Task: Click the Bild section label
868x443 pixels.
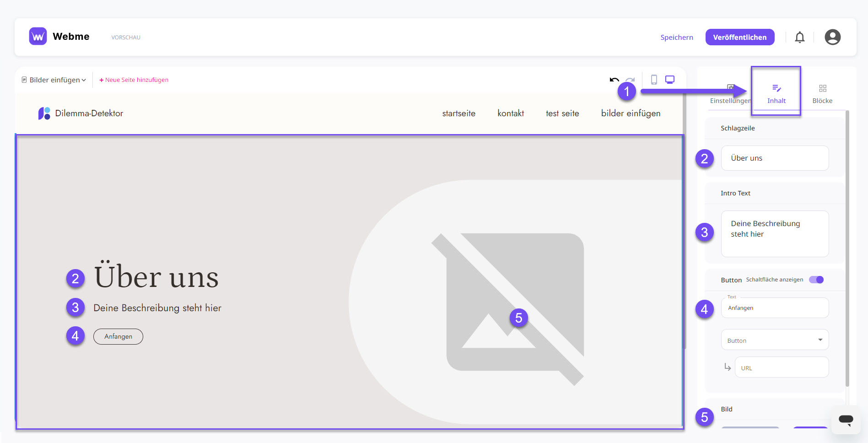Action: tap(726, 409)
